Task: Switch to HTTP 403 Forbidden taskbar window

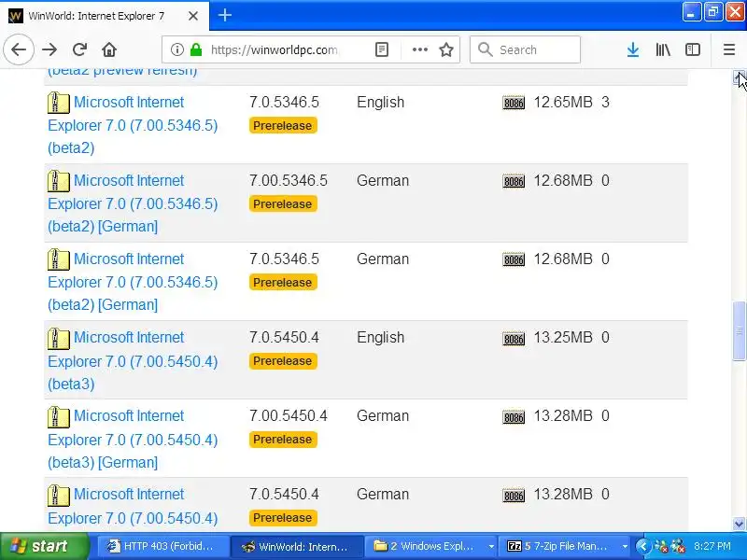Action: tap(162, 546)
